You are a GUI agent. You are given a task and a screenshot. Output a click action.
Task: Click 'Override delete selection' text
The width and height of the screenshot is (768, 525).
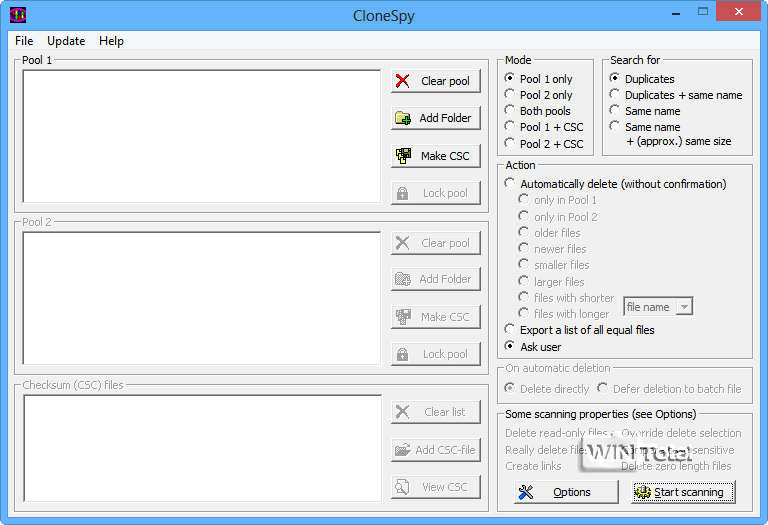click(681, 433)
